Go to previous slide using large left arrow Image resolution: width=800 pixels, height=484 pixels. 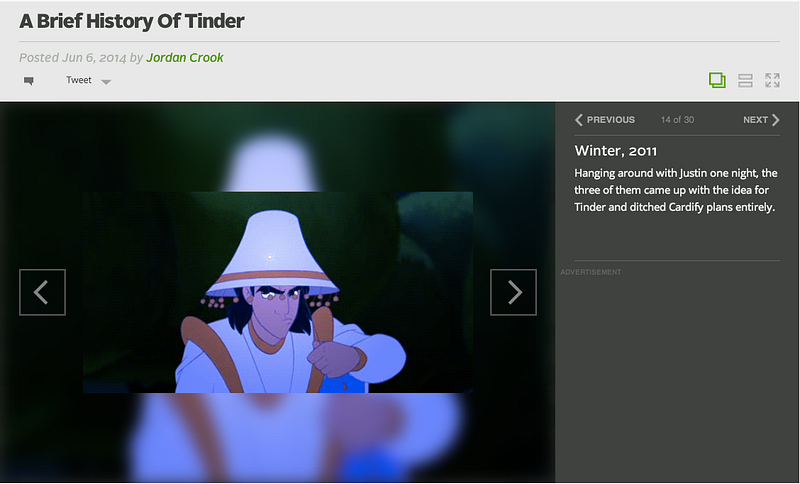(x=42, y=292)
